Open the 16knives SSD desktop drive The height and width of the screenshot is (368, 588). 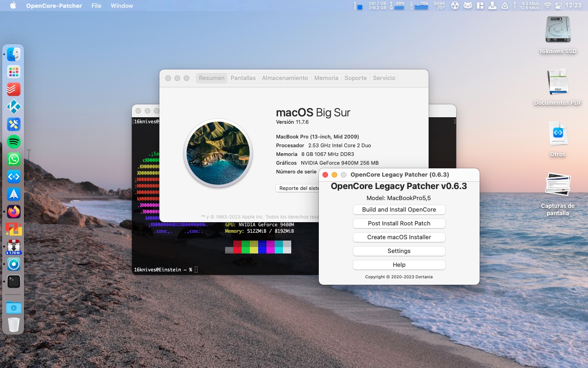pos(558,34)
